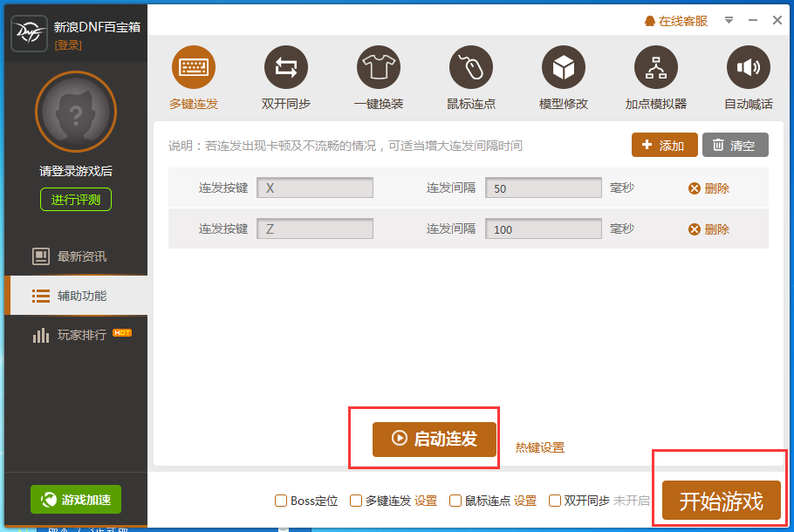Open the 玩家排行 sidebar item
The image size is (794, 532).
click(x=76, y=335)
